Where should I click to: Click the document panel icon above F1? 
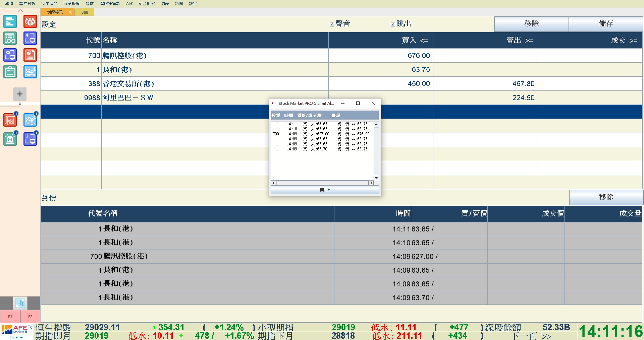pyautogui.click(x=20, y=303)
